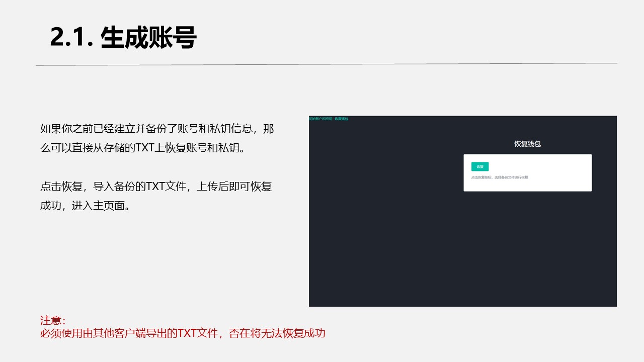This screenshot has height=362, width=644.
Task: Click the slide title 2.1. 生成账号
Action: pos(123,37)
